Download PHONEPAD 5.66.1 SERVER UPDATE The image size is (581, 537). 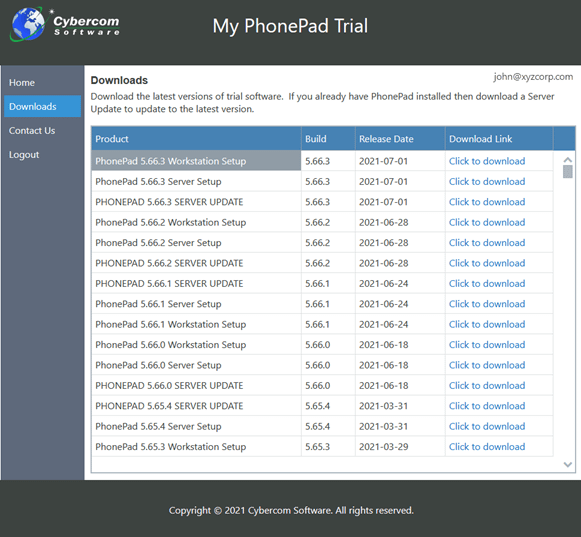pyautogui.click(x=487, y=284)
